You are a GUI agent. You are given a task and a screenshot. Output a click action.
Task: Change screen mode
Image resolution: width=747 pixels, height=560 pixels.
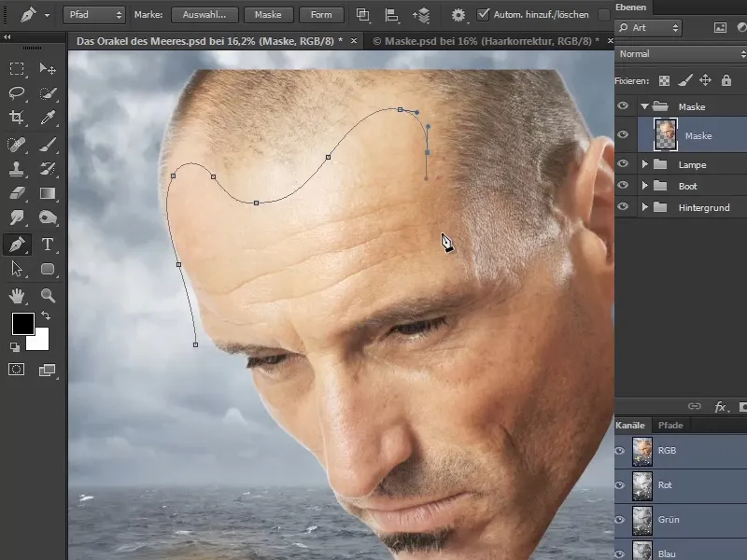pos(48,370)
